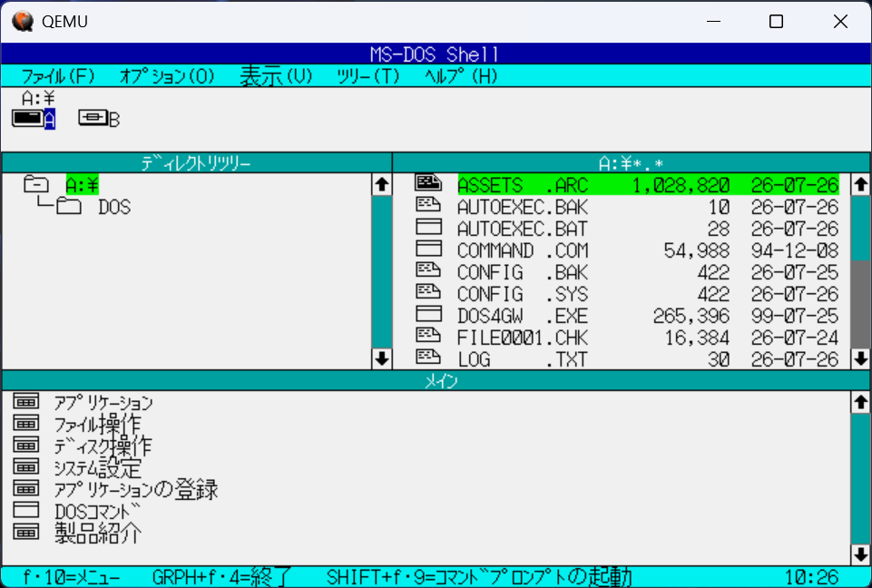Click GRPH+f·4=終了 in status bar
Viewport: 872px width, 588px height.
[221, 577]
